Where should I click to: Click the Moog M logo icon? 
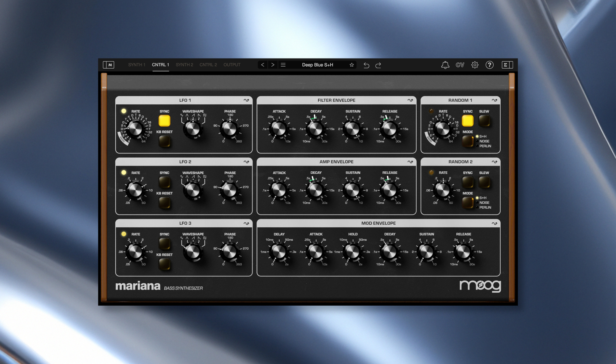coord(109,65)
